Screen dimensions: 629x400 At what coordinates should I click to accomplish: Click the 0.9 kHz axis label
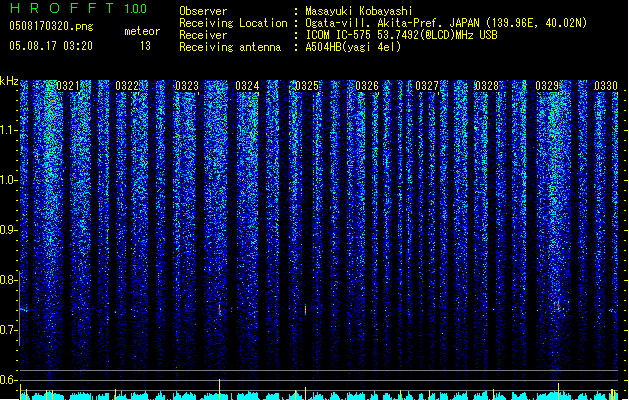(x=9, y=230)
